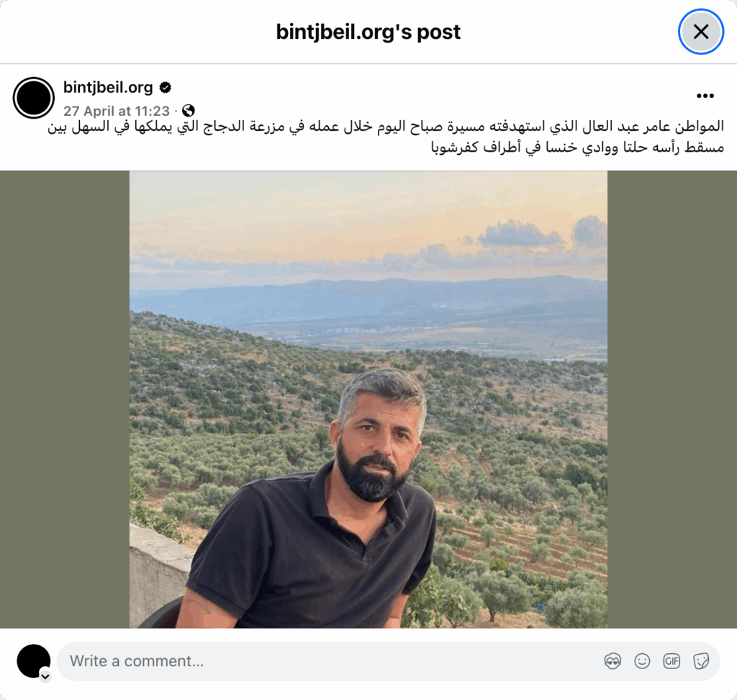The width and height of the screenshot is (737, 700).
Task: Click the first line of the Arabic caption
Action: (x=386, y=126)
